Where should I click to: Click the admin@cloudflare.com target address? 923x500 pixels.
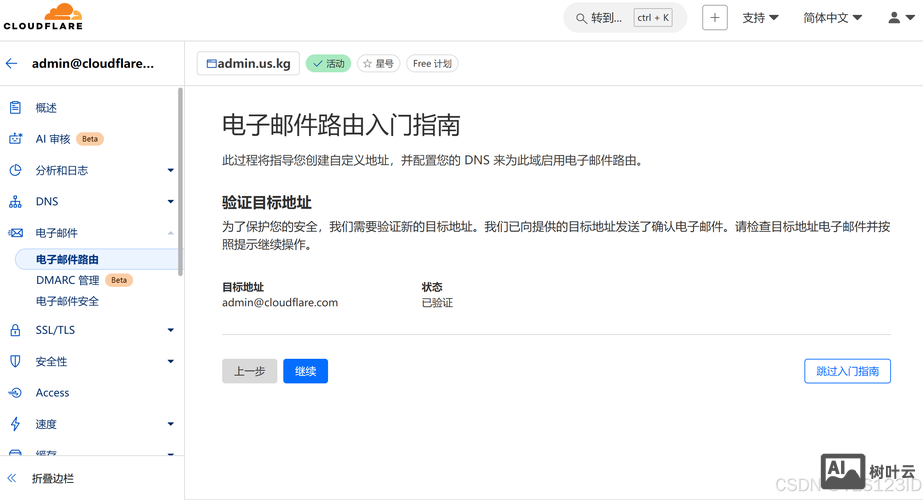[x=280, y=303]
